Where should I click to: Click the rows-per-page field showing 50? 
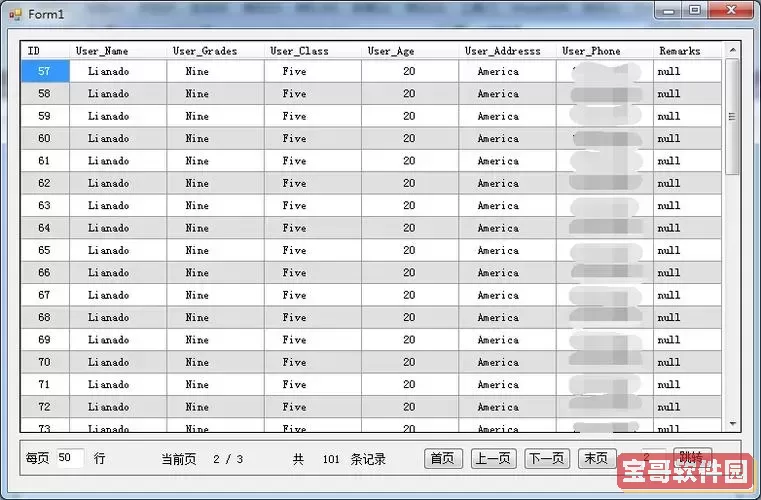[x=70, y=458]
